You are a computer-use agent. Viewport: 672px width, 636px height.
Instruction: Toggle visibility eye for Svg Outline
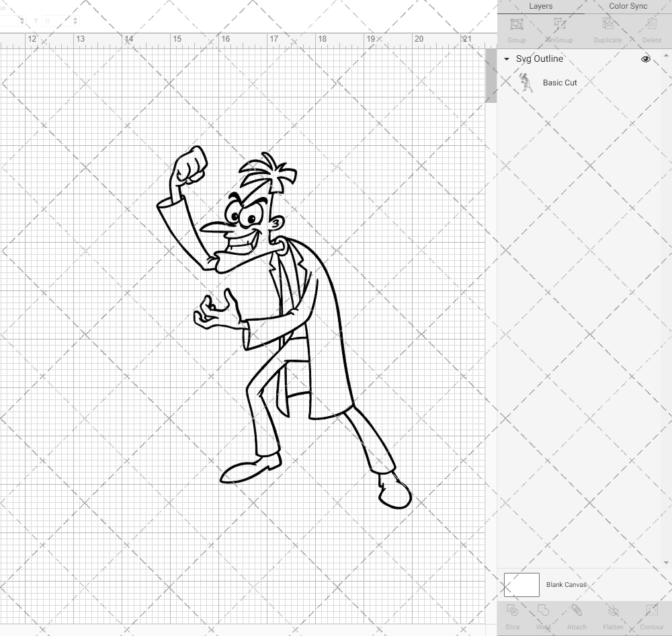(x=645, y=59)
